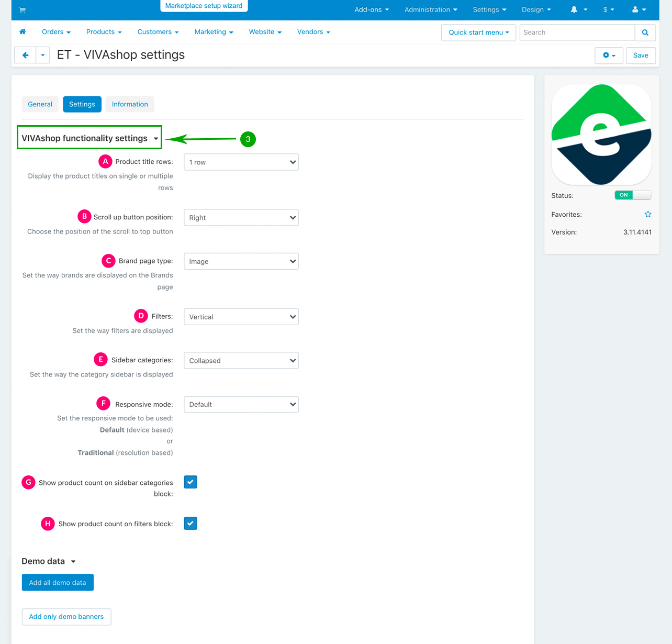Viewport: 672px width, 644px height.
Task: Switch to the Information tab
Action: pyautogui.click(x=130, y=104)
